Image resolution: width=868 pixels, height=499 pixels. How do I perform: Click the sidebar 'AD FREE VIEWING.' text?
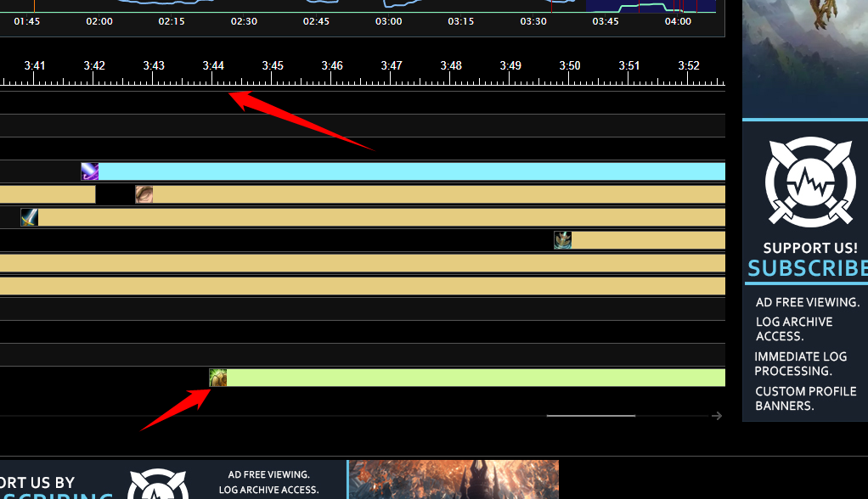click(808, 302)
